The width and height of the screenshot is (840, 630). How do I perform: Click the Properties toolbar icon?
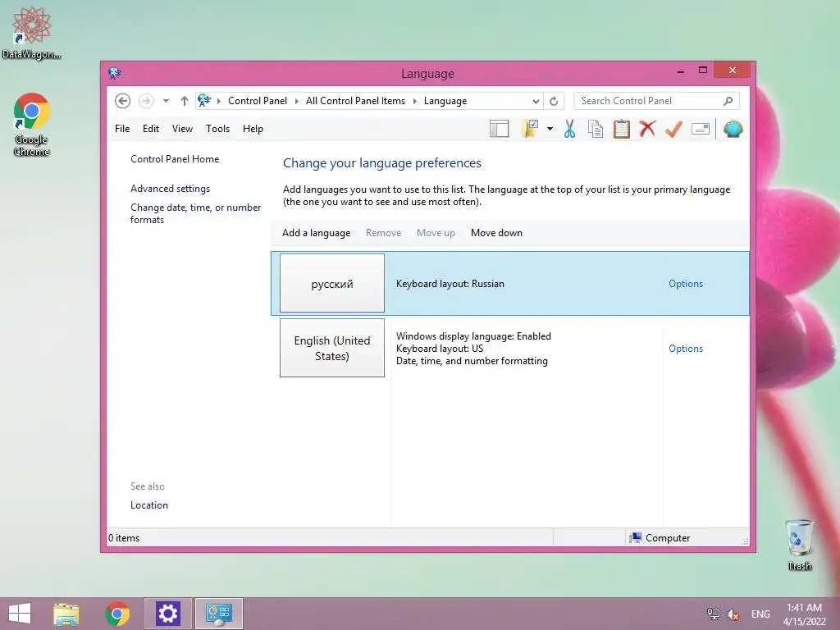pos(701,129)
